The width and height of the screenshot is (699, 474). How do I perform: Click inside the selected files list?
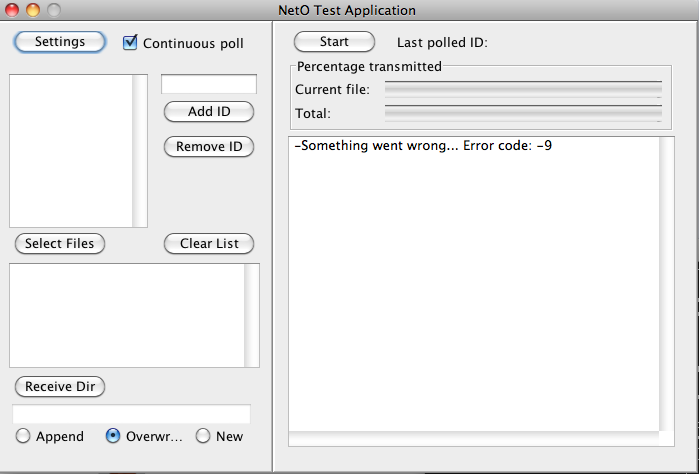[127, 315]
